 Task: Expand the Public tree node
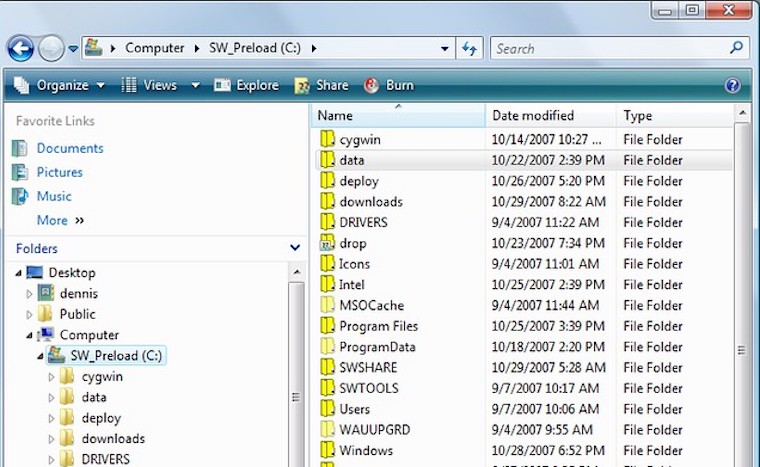tap(29, 315)
